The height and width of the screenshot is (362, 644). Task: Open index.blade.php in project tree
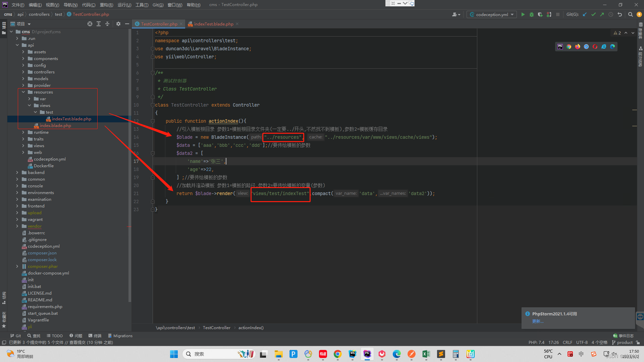coord(55,125)
